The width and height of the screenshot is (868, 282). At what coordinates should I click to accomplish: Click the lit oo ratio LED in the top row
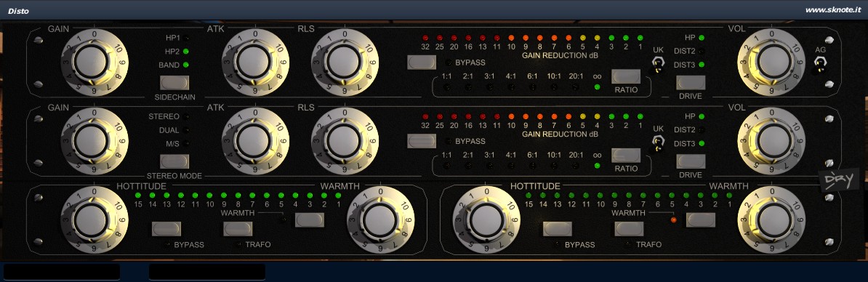[x=597, y=86]
